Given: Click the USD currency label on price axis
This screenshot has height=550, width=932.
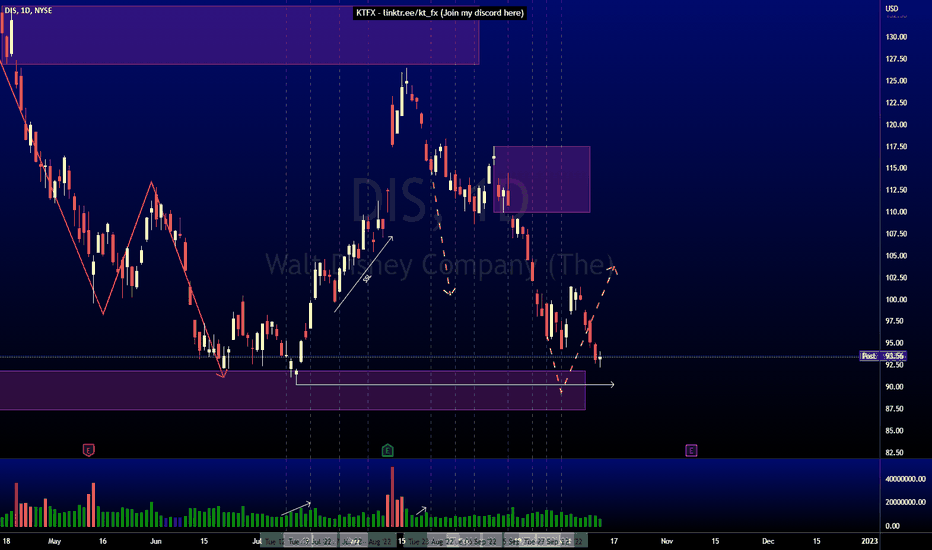Looking at the screenshot, I should pyautogui.click(x=892, y=8).
